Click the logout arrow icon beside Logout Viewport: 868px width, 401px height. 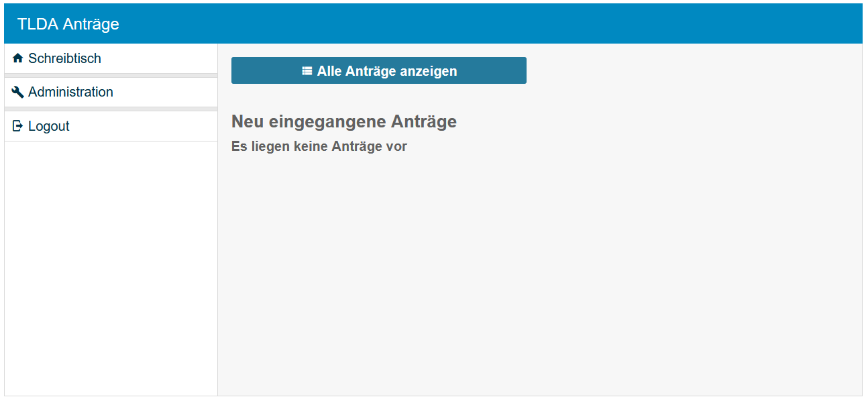[x=17, y=125]
